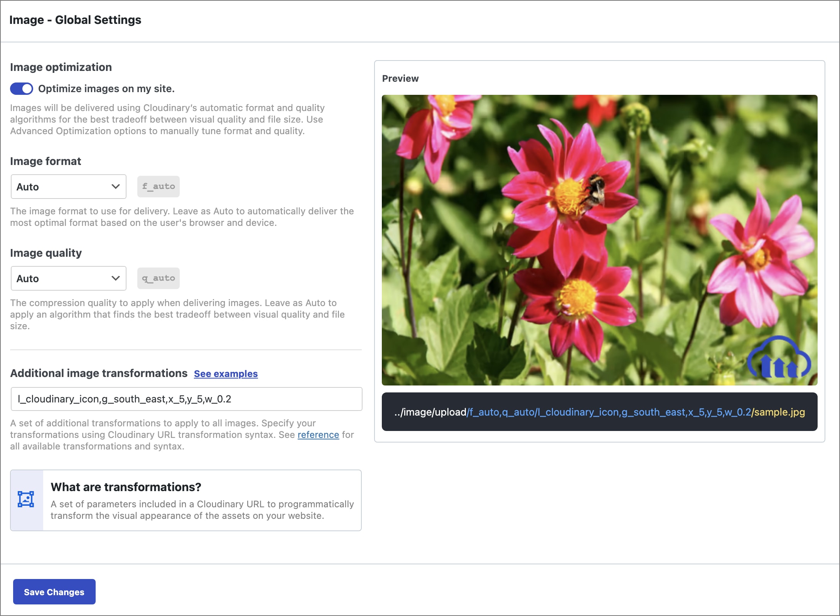Viewport: 840px width, 616px height.
Task: Open the Image format Auto dropdown
Action: click(x=69, y=187)
